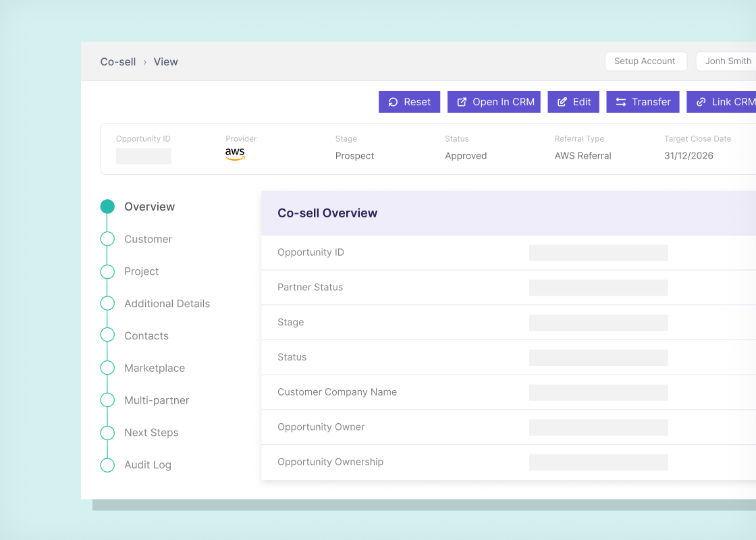Select the Customer step circle
Image resolution: width=756 pixels, height=540 pixels.
pos(107,239)
